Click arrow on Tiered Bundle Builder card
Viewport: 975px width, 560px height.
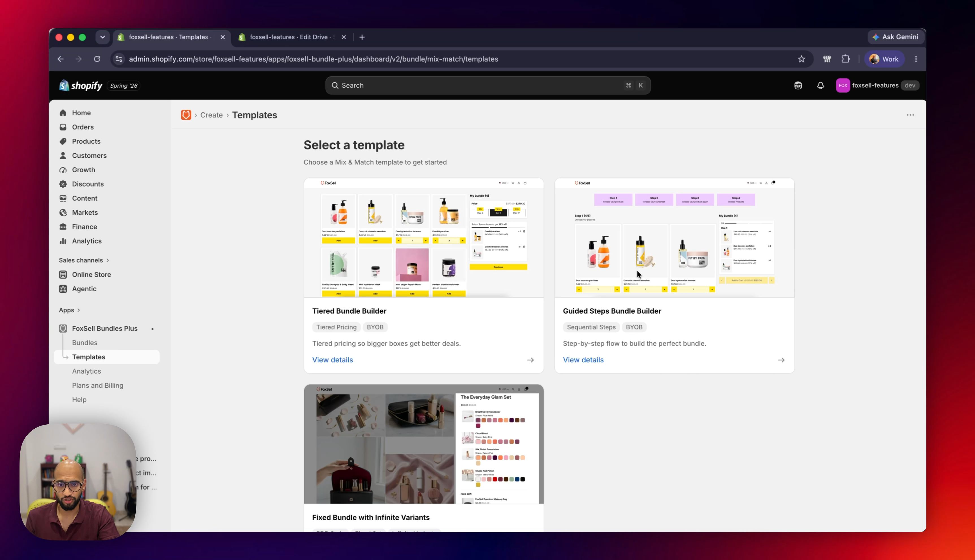530,360
